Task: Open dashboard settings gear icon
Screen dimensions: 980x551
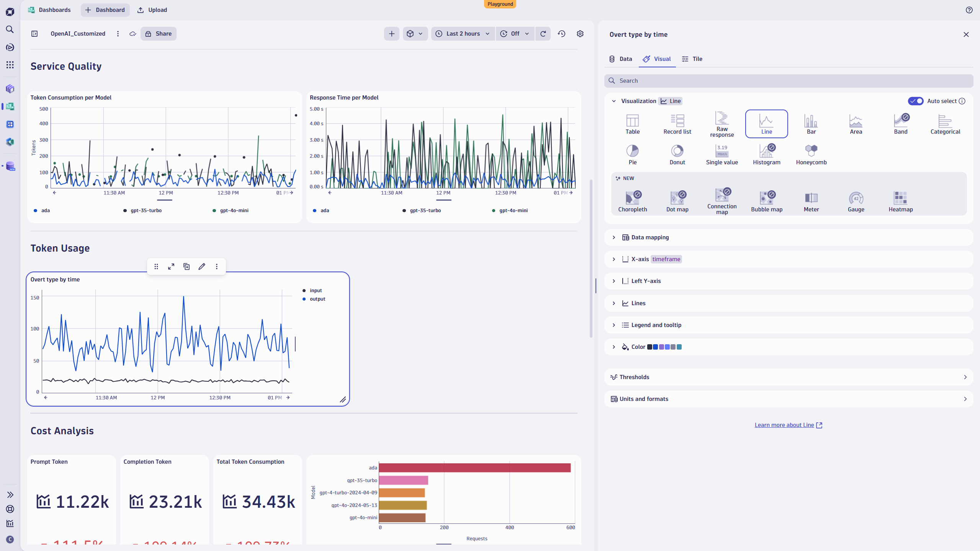Action: pos(580,34)
